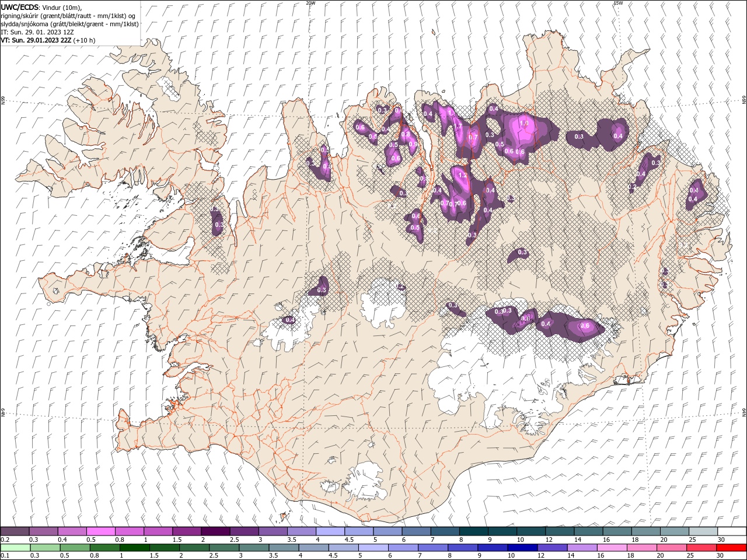Click the lower legend swatch between 4 and 4.5
Screen dimensions: 747x560
[313, 548]
